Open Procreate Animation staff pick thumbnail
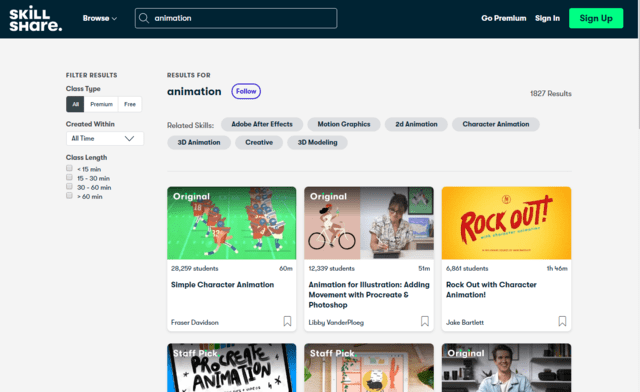 (231, 368)
